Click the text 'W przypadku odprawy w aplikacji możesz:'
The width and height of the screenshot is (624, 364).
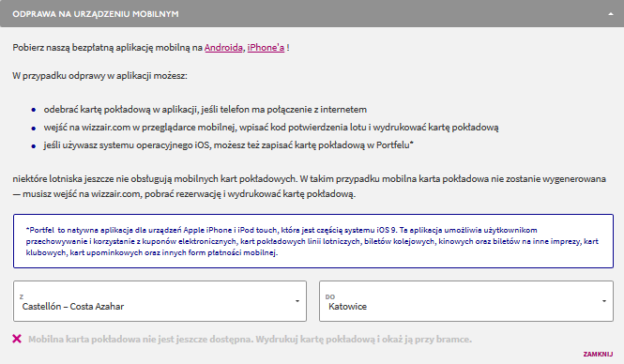(99, 76)
